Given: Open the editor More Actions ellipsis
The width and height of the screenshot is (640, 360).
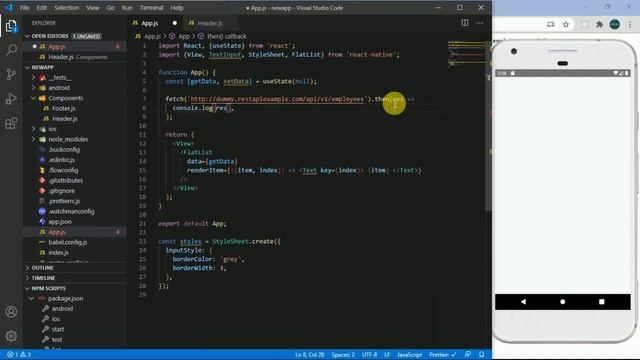Looking at the screenshot, I should point(480,23).
